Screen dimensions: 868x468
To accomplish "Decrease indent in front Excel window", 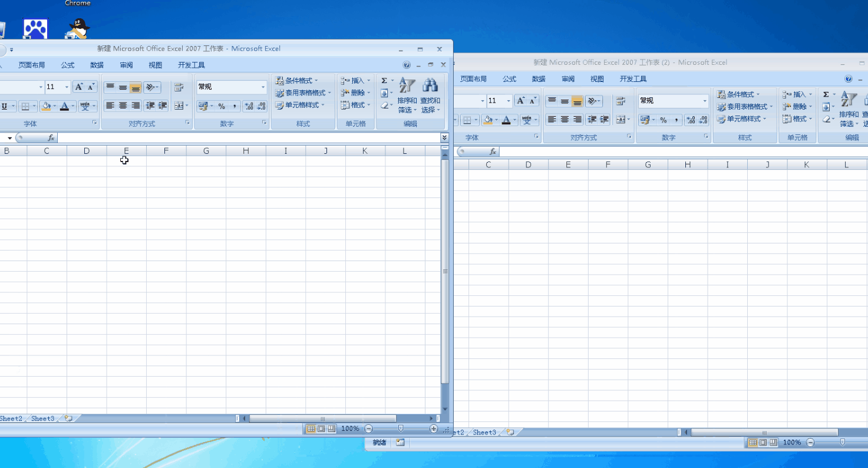I will click(150, 106).
